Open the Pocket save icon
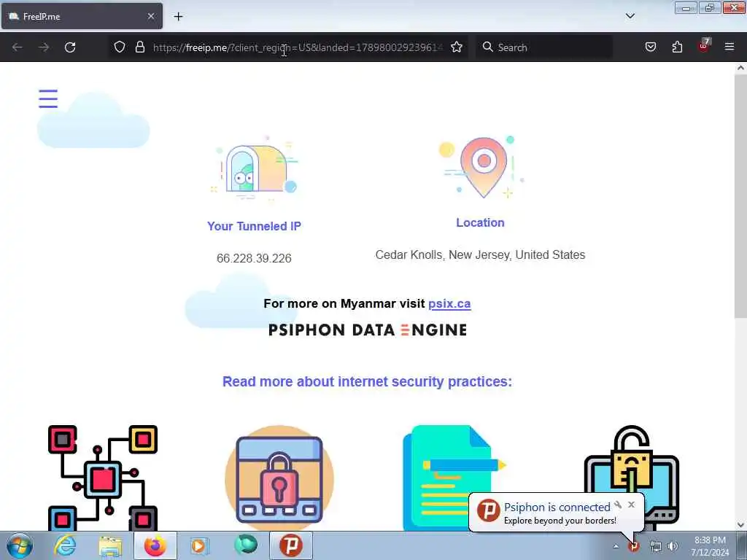 click(650, 47)
